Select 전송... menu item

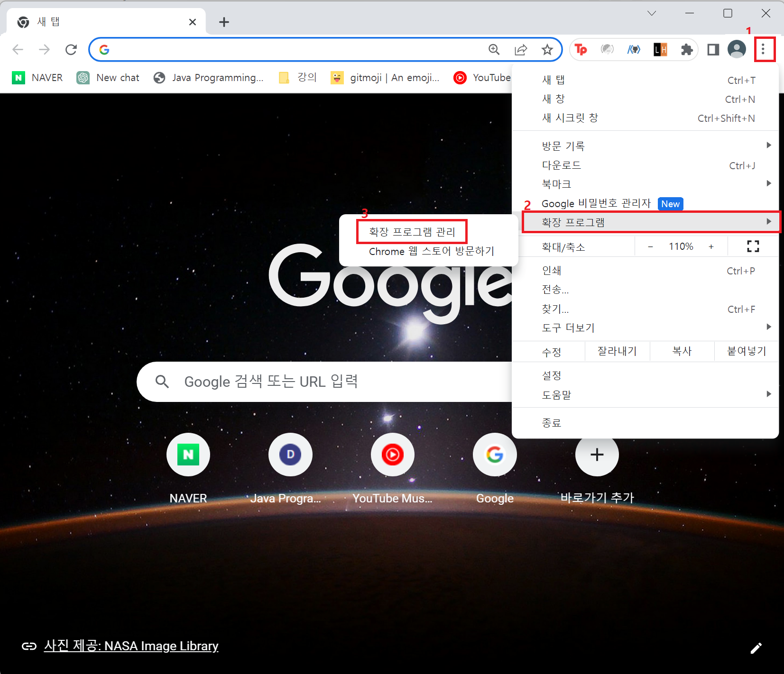coord(645,290)
